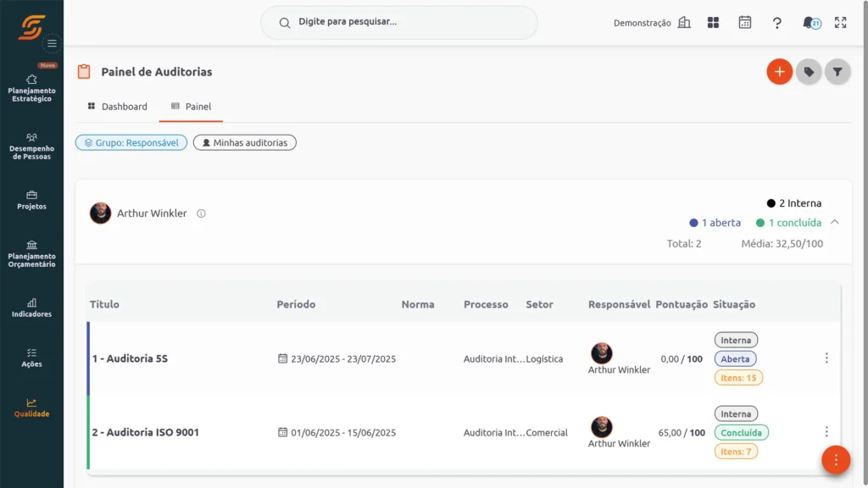Open Indicadores in sidebar
868x488 pixels.
click(x=31, y=308)
